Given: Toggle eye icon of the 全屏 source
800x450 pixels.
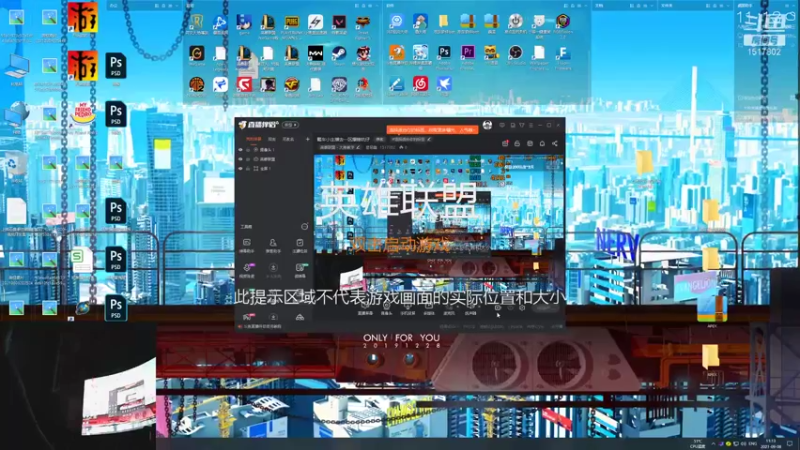Looking at the screenshot, I should [240, 168].
